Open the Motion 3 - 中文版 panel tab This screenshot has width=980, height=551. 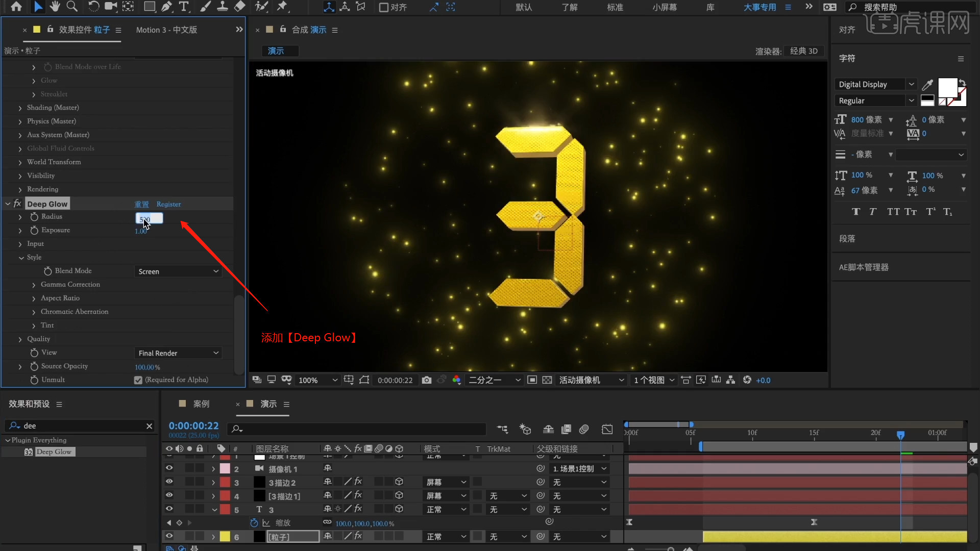pyautogui.click(x=166, y=30)
